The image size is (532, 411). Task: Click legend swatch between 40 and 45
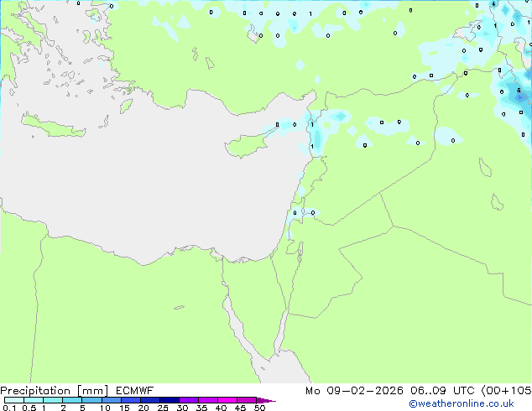[x=227, y=400]
